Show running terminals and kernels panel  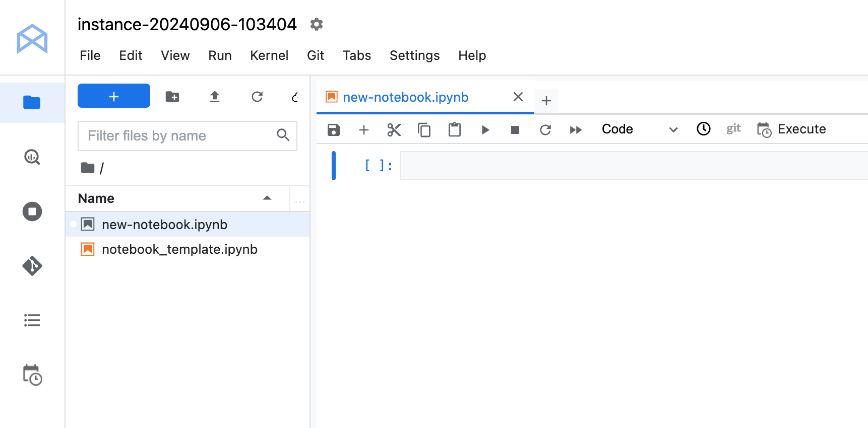32,211
